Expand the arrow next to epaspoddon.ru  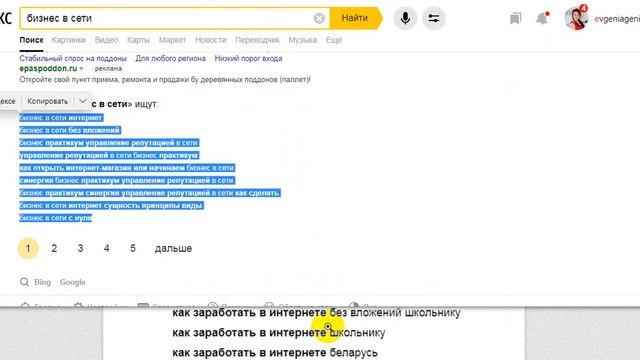82,69
